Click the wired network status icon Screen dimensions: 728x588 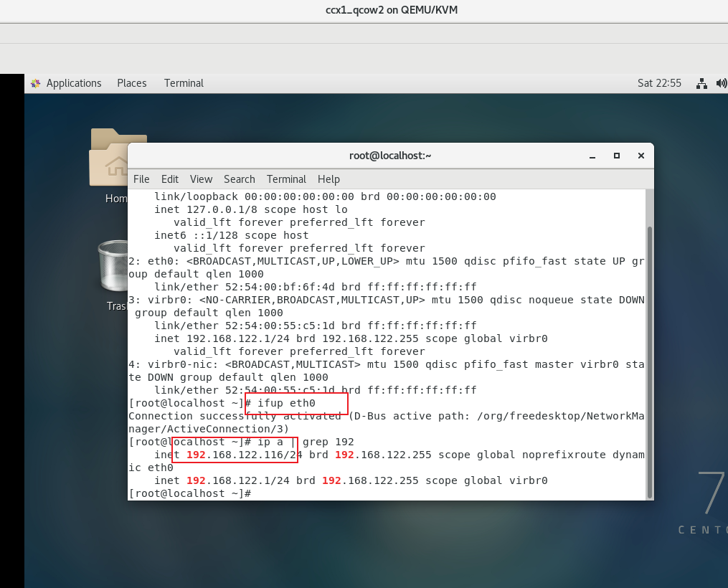[x=701, y=83]
